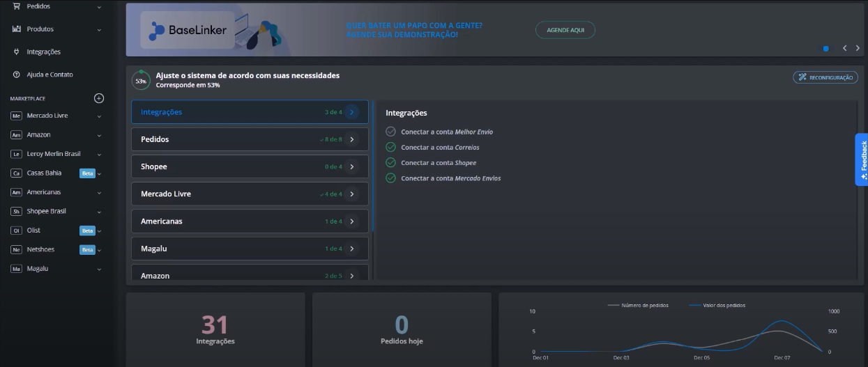868x367 pixels.
Task: Click the Casas Bahia 'Ca' badge icon
Action: pos(17,173)
